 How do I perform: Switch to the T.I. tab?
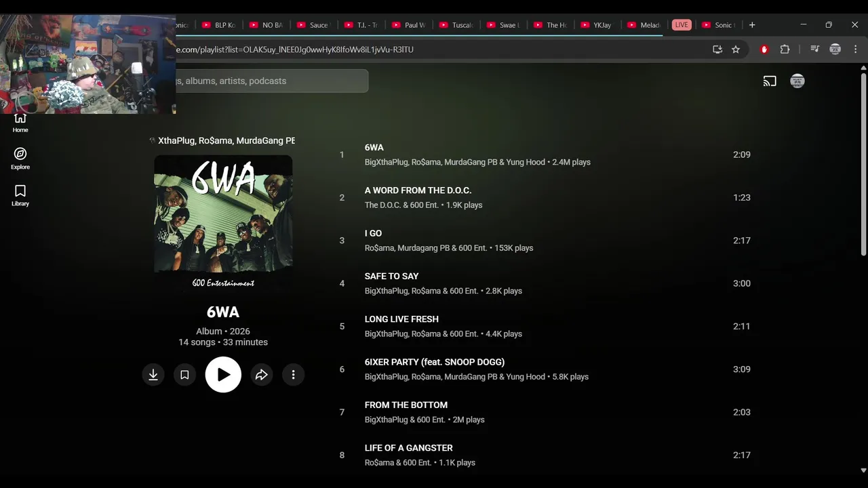tap(361, 25)
